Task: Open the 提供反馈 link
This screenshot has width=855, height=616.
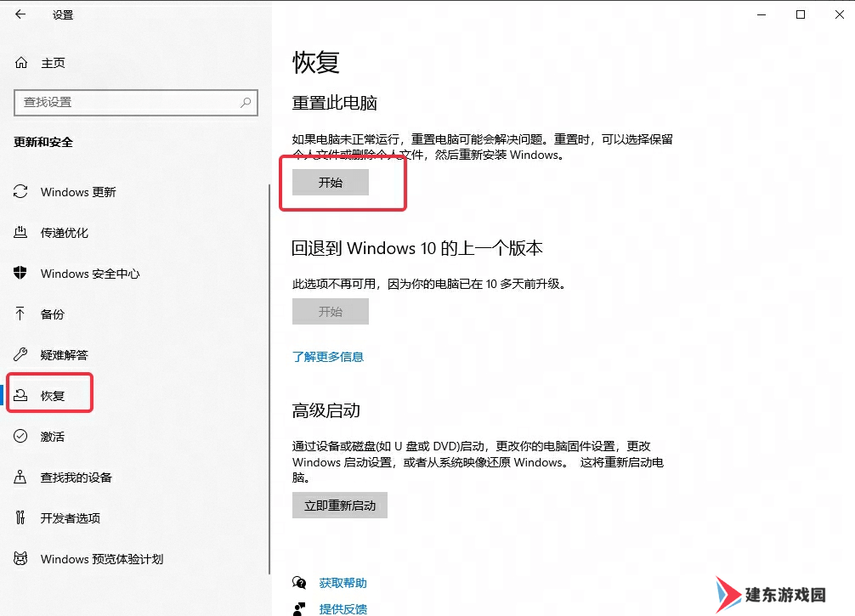Action: pyautogui.click(x=343, y=609)
